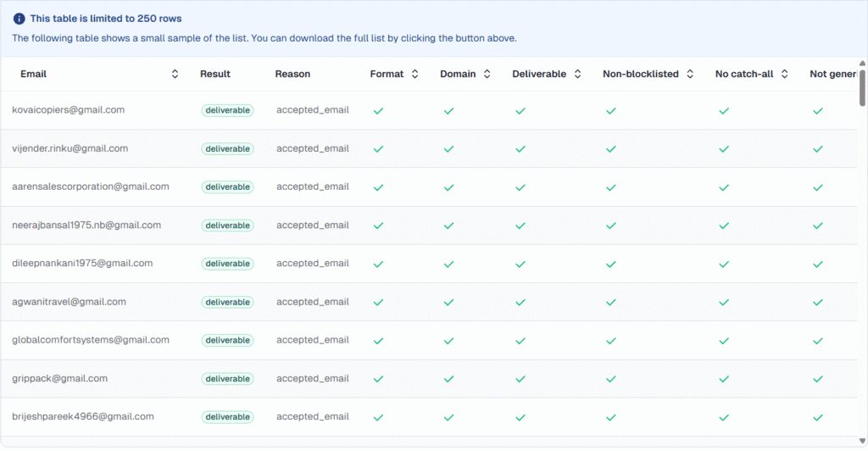Sort by the Format column arrows

coord(415,75)
